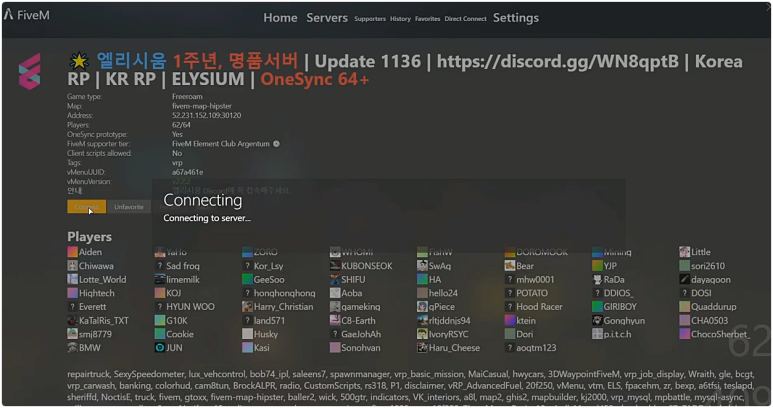
Task: Select the map value fivem-map-hipster
Action: click(202, 106)
